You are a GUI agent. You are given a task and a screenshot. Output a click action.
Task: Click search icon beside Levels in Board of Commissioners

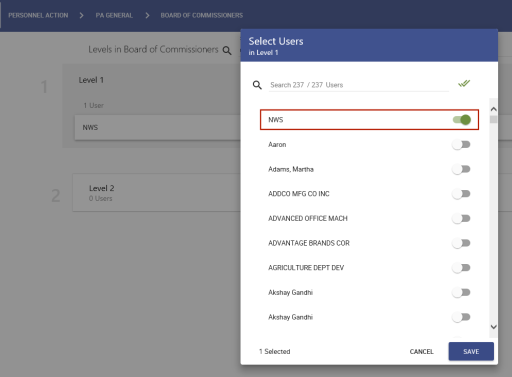click(x=227, y=51)
